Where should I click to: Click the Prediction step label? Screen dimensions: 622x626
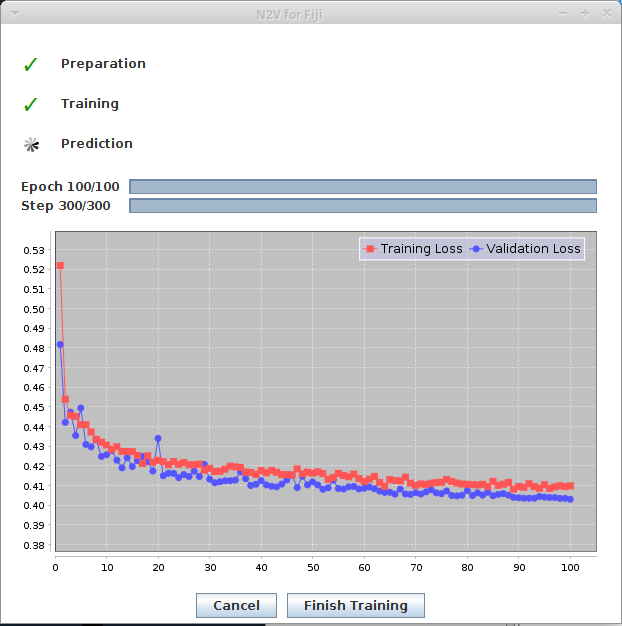[x=97, y=144]
